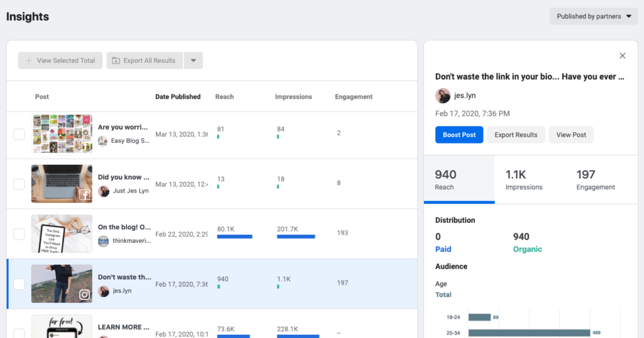
Task: Close the post details panel
Action: coord(623,56)
